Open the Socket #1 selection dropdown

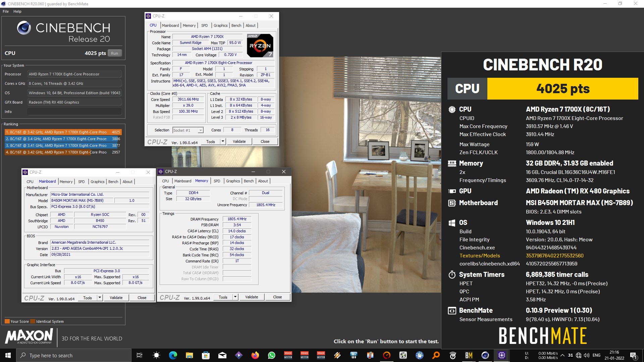click(x=188, y=130)
